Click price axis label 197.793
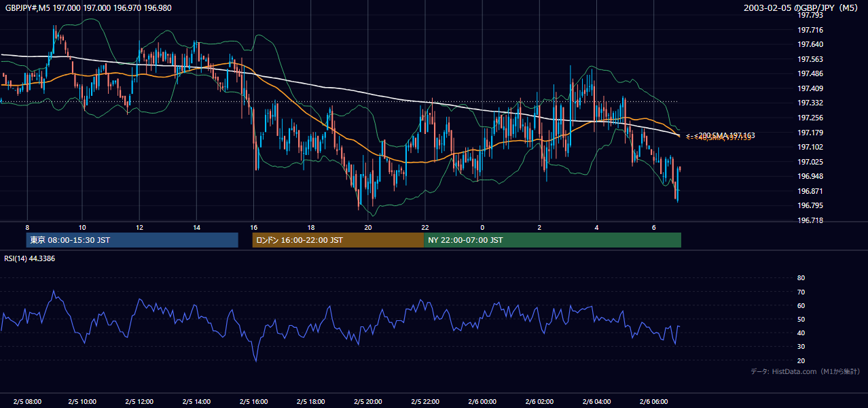This screenshot has height=408, width=868. pyautogui.click(x=810, y=15)
